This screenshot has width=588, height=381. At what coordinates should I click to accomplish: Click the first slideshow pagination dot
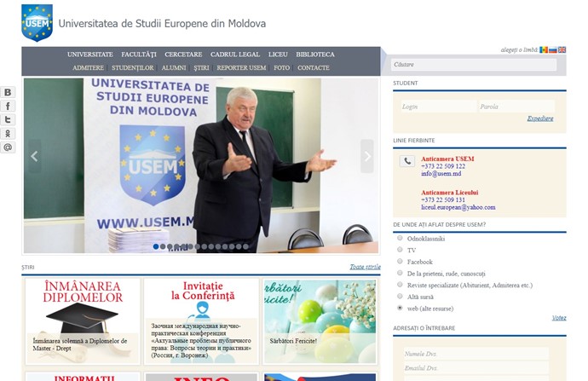[156, 246]
